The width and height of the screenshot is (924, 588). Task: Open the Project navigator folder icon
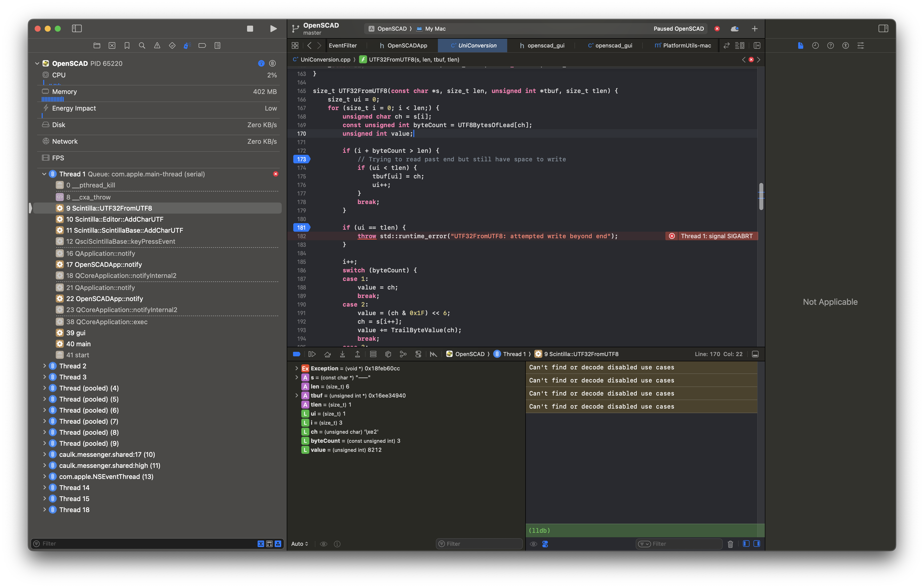pos(97,45)
